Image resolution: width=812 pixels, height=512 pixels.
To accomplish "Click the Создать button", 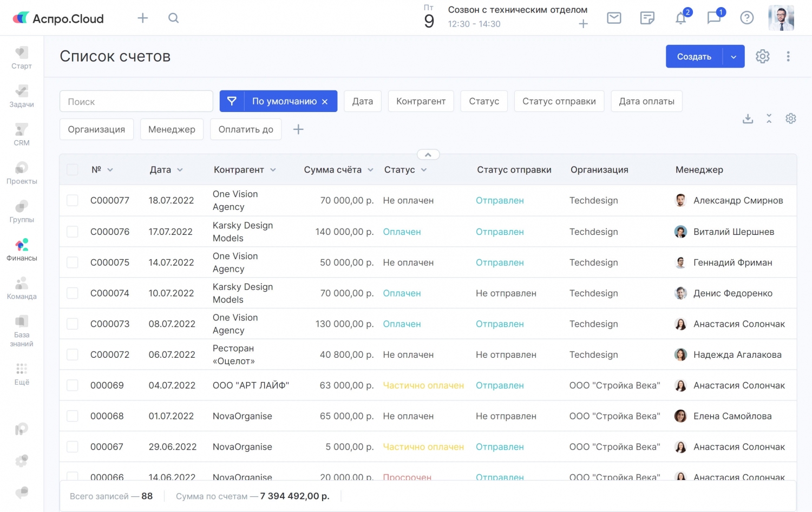I will tap(694, 57).
